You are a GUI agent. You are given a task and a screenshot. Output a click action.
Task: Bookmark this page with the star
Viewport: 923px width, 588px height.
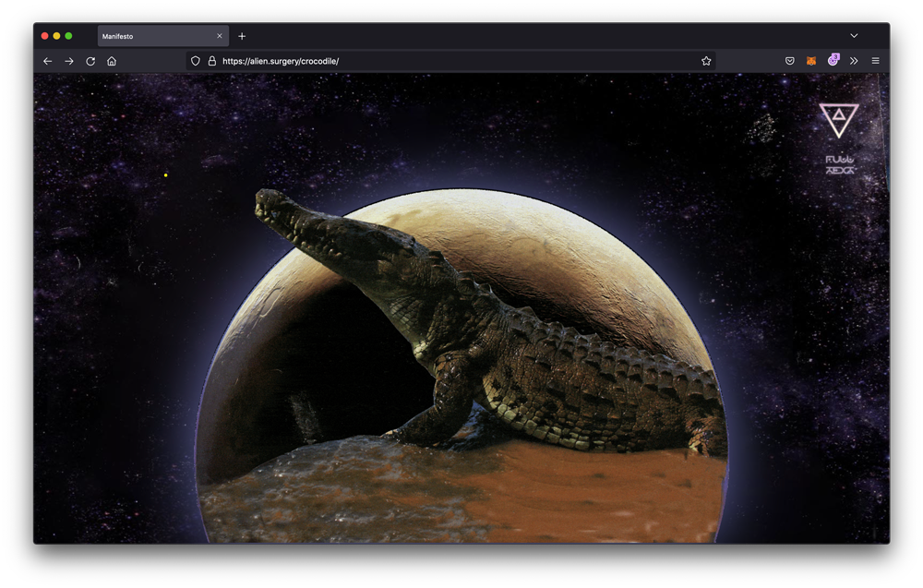(706, 61)
